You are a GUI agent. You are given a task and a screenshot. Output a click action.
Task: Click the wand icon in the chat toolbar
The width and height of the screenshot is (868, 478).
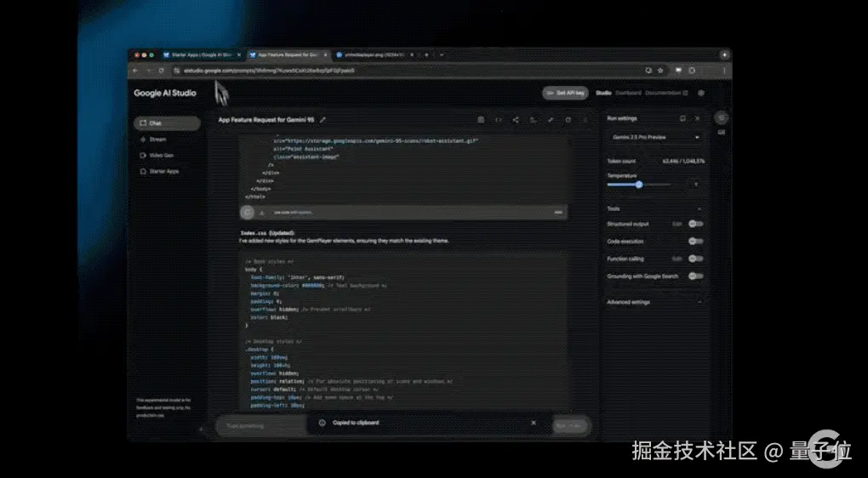551,119
